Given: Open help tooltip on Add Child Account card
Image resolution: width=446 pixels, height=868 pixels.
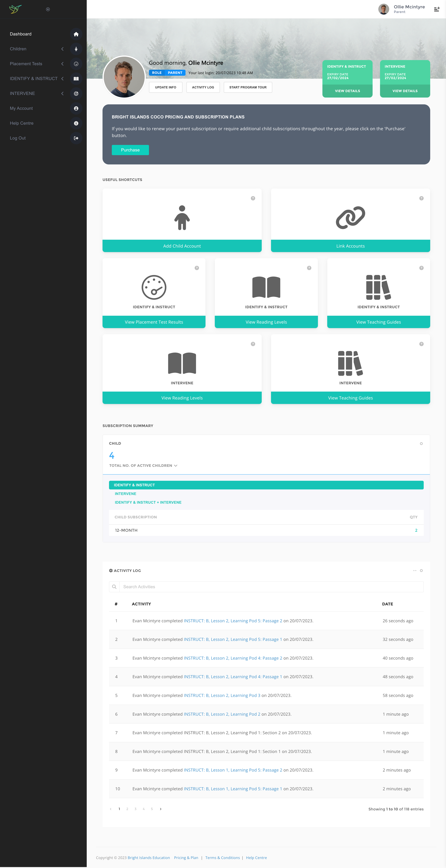Looking at the screenshot, I should [x=253, y=198].
